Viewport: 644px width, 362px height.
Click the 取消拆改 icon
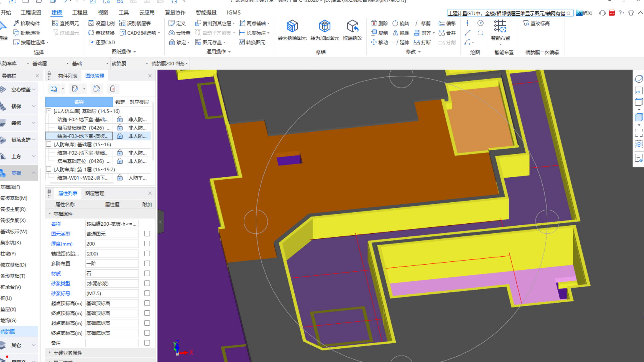pos(352,26)
